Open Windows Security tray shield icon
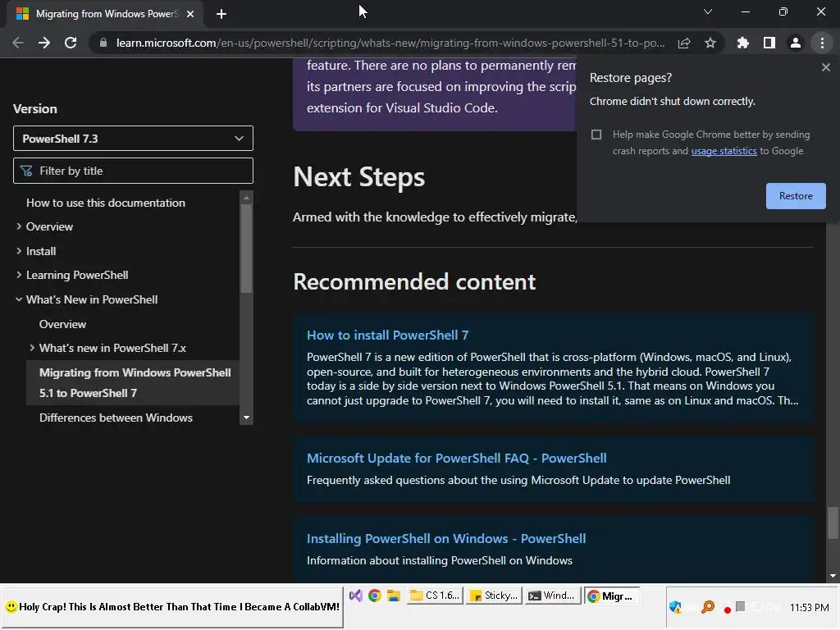Image resolution: width=840 pixels, height=630 pixels. coord(675,607)
